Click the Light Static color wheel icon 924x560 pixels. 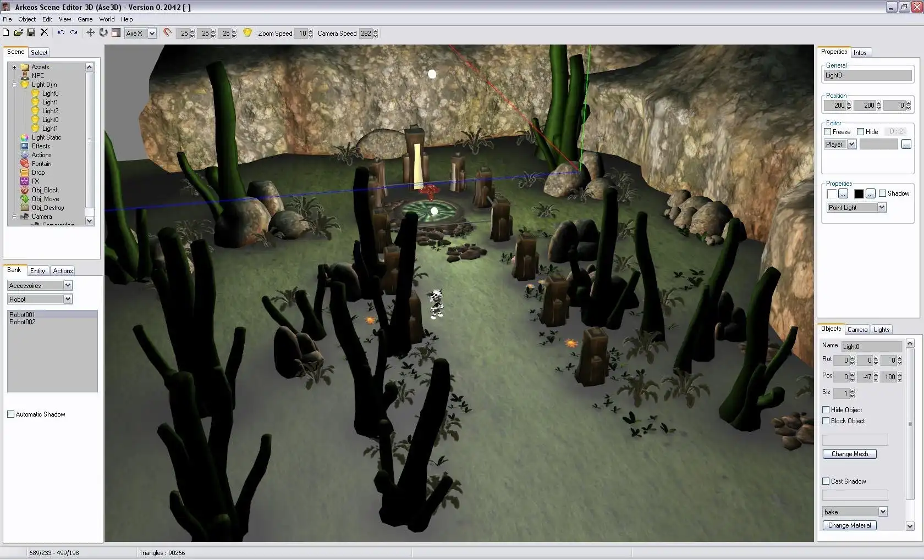[x=25, y=137]
